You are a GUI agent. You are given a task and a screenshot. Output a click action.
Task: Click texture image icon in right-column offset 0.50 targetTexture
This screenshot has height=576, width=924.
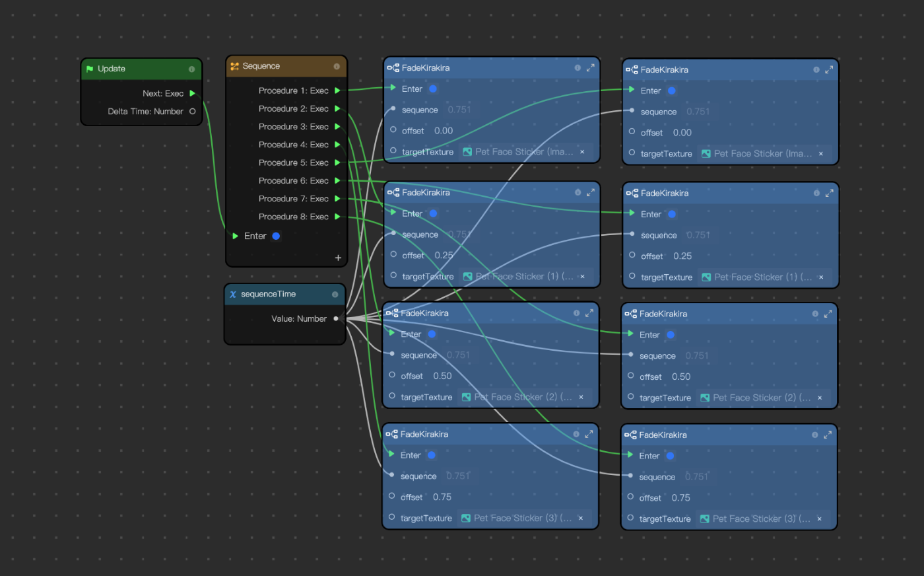[705, 398]
